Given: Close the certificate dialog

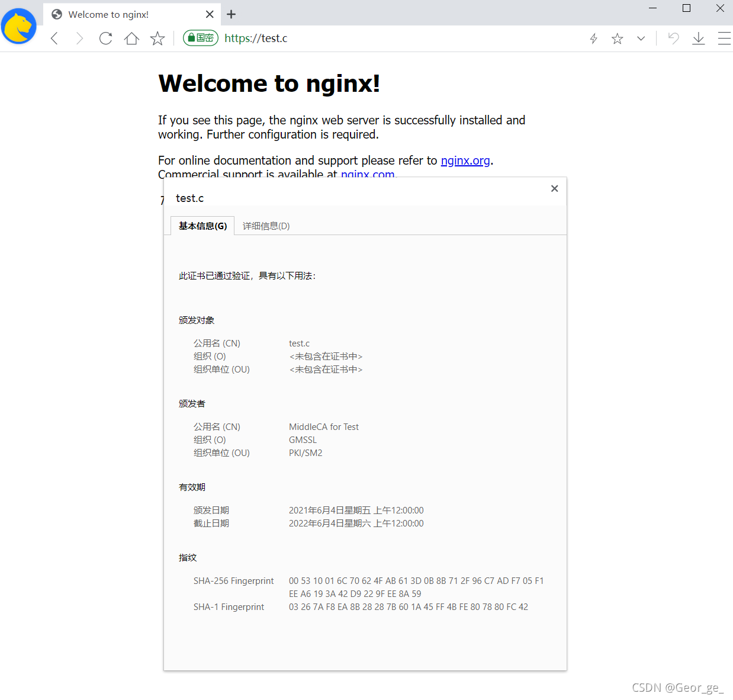Looking at the screenshot, I should [555, 188].
